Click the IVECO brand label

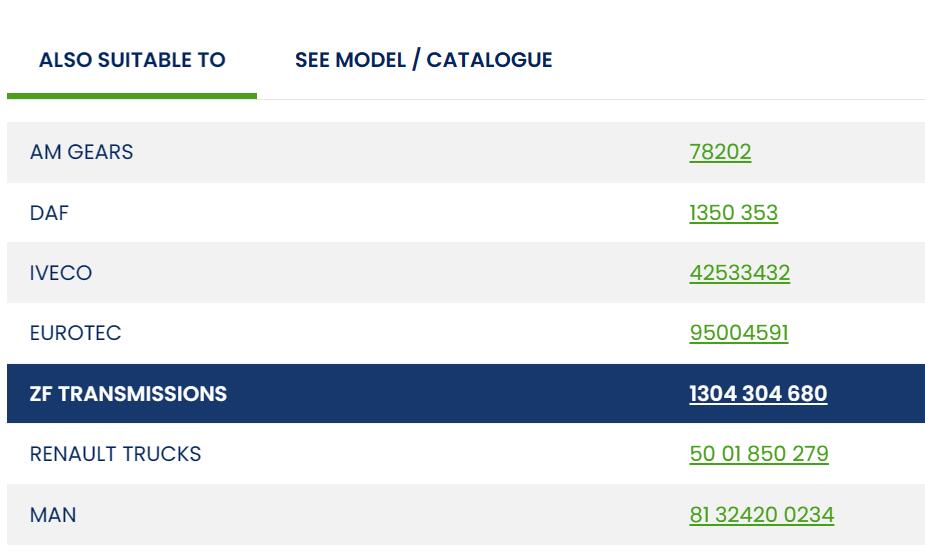click(61, 273)
